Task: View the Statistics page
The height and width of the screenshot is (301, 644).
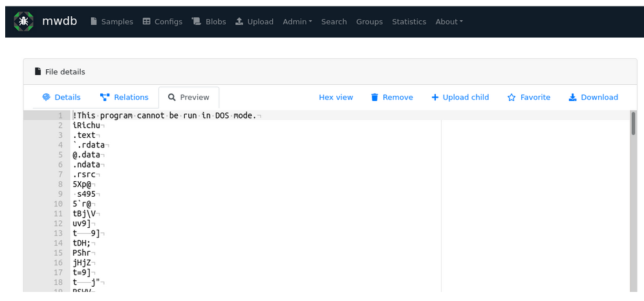Action: point(409,22)
